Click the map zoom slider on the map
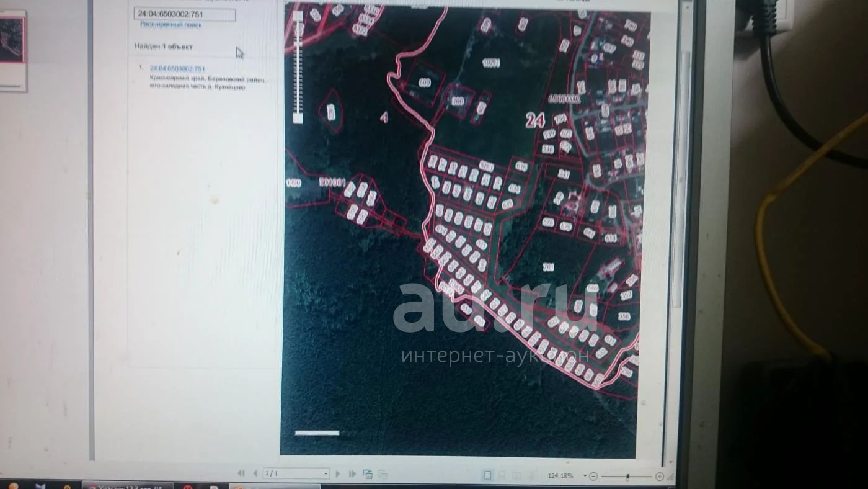The height and width of the screenshot is (489, 868). [298, 67]
